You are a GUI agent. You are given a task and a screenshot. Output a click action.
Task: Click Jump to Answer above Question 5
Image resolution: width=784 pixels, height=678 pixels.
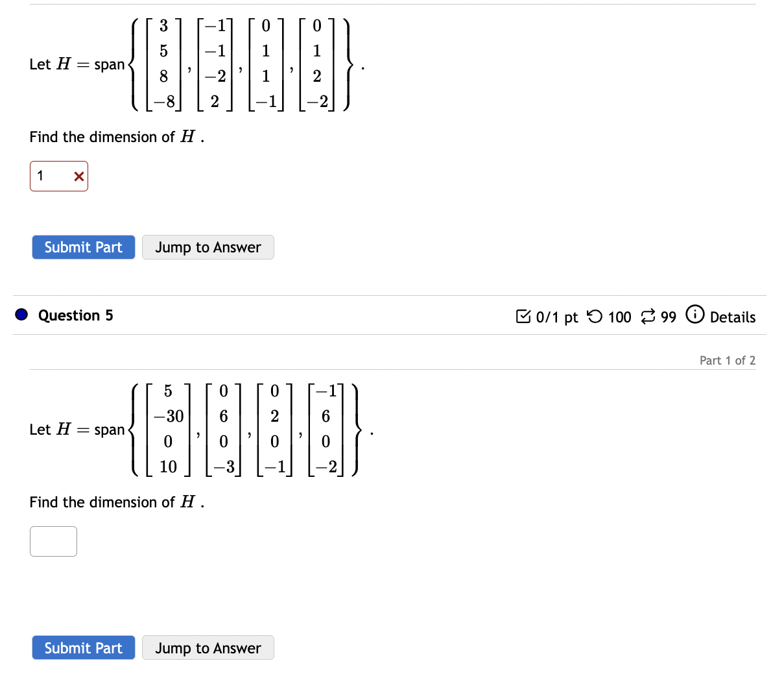[x=208, y=247]
